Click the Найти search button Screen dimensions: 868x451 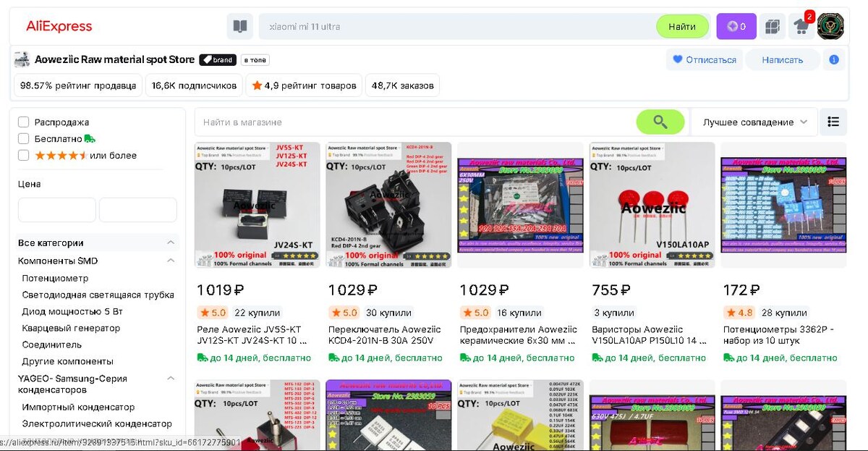click(x=683, y=27)
